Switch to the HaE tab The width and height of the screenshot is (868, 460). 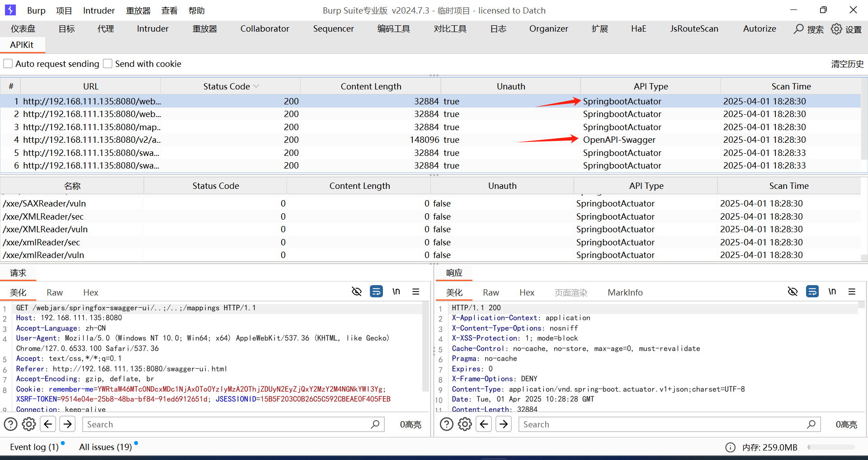tap(638, 28)
